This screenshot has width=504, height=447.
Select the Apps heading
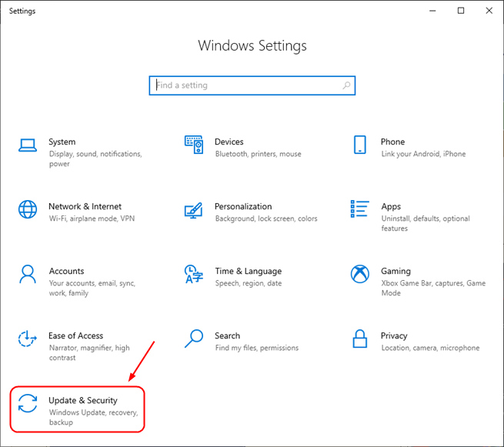tap(391, 207)
